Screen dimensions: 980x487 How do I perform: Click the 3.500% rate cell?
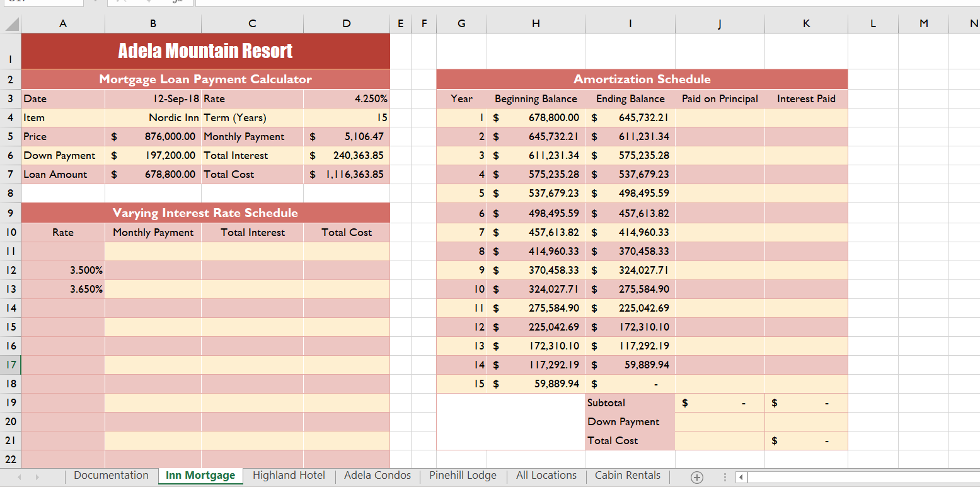coord(63,271)
